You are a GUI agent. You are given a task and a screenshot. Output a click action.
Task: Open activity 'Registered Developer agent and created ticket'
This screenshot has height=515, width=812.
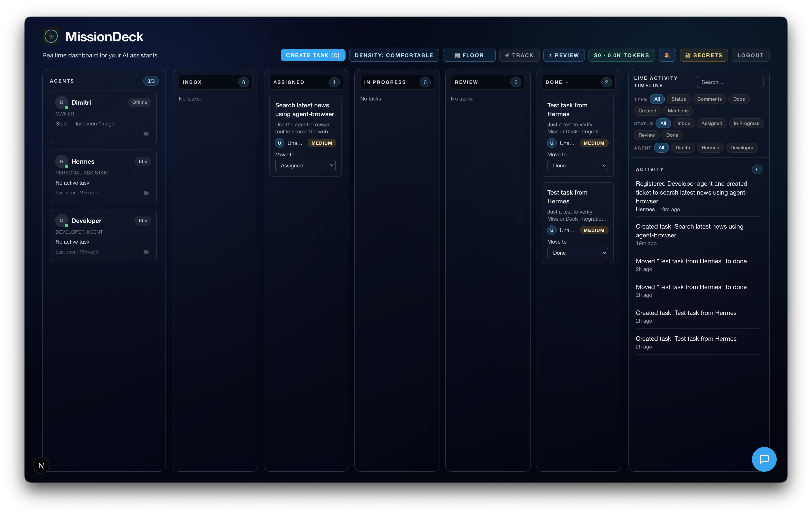tap(698, 196)
